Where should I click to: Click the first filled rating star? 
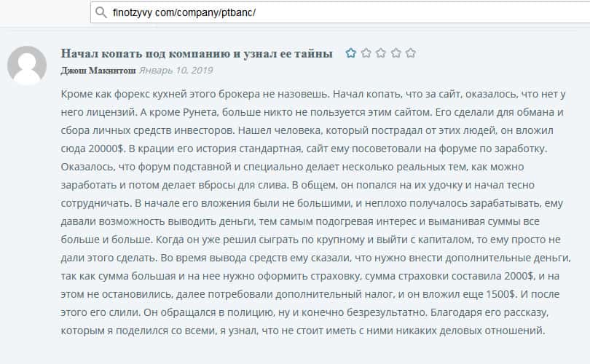click(350, 53)
